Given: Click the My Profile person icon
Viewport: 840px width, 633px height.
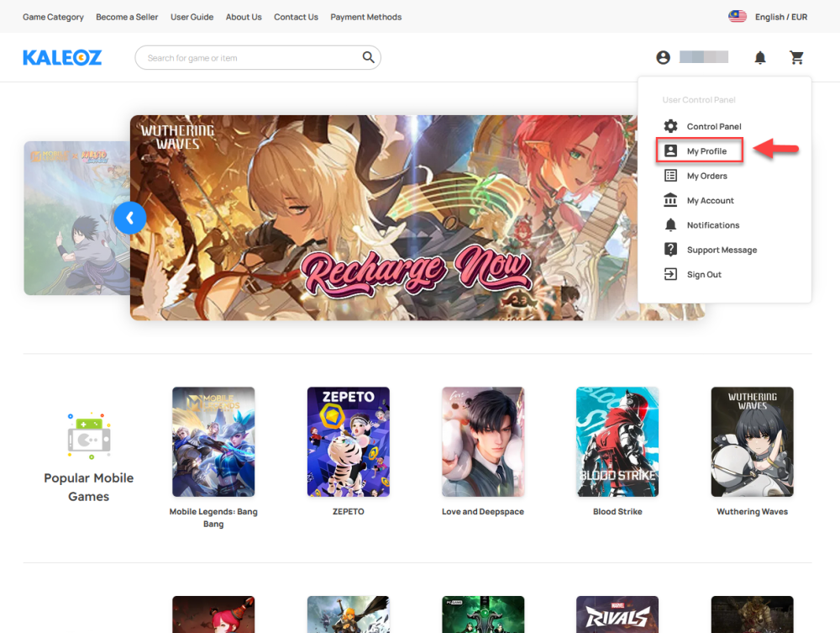Looking at the screenshot, I should [x=670, y=150].
